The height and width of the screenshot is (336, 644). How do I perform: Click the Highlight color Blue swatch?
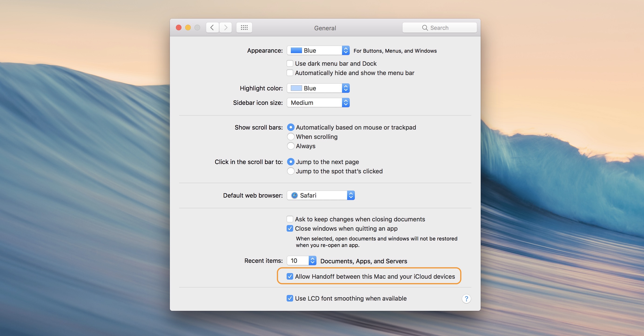295,88
